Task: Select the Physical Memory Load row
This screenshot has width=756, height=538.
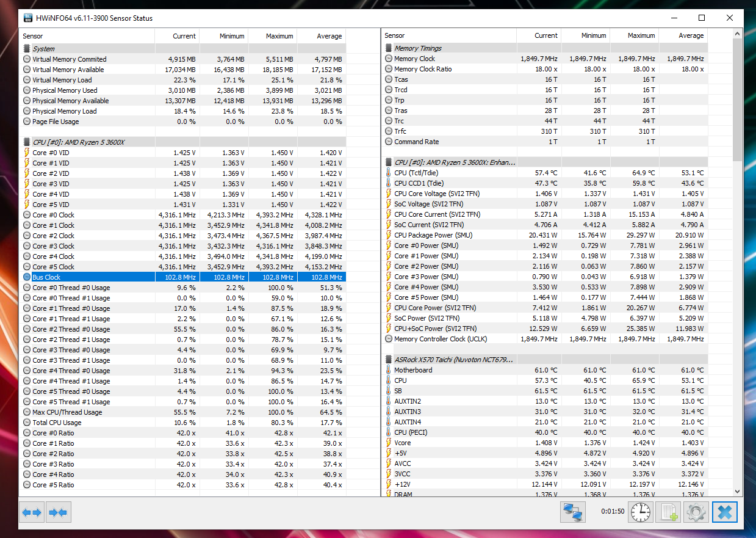Action: tap(182, 111)
